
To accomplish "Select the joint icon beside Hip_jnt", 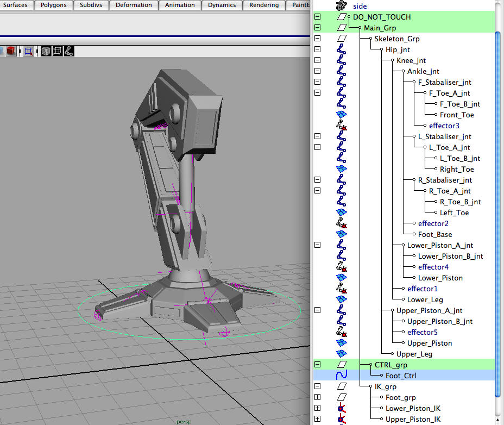I will click(341, 49).
